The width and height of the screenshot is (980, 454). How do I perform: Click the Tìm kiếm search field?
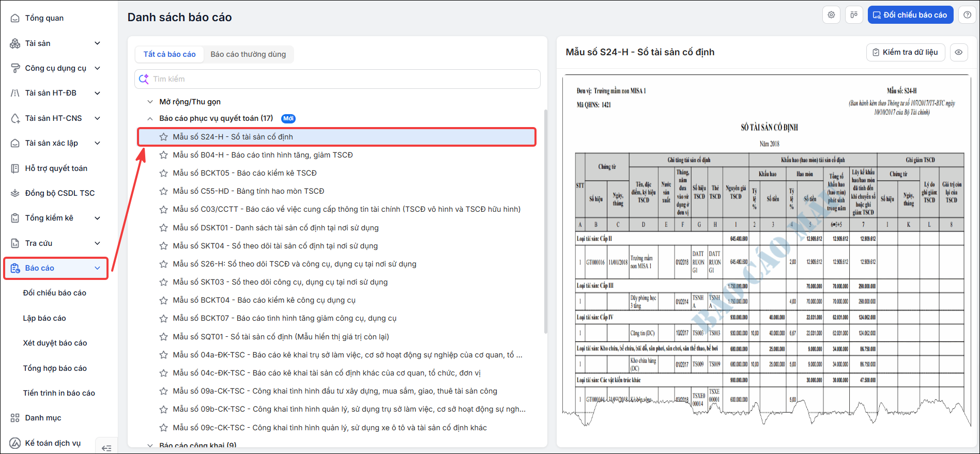pos(338,79)
